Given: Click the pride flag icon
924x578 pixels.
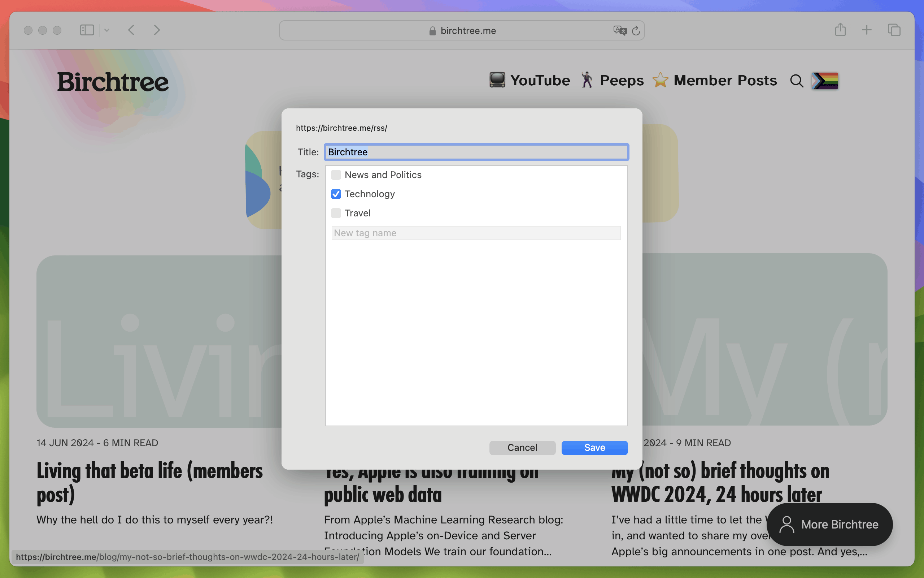Looking at the screenshot, I should [x=825, y=81].
